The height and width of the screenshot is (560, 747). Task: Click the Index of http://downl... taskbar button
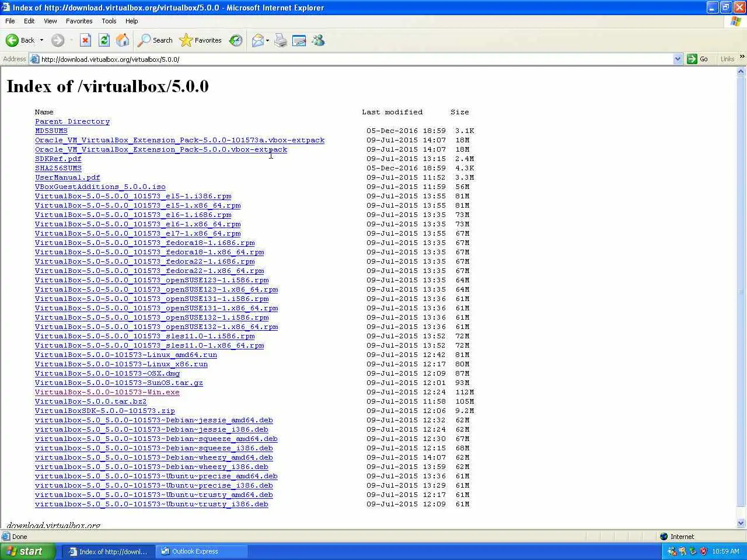(x=108, y=551)
